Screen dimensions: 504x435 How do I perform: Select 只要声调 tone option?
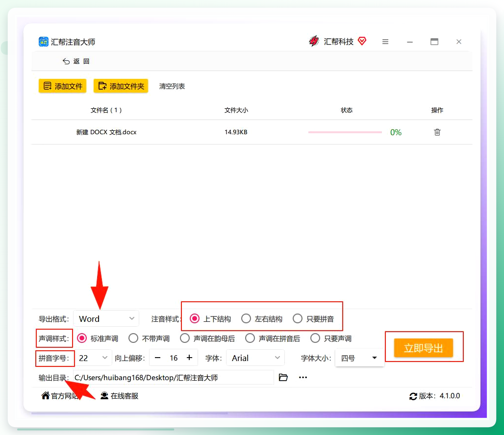pos(331,338)
